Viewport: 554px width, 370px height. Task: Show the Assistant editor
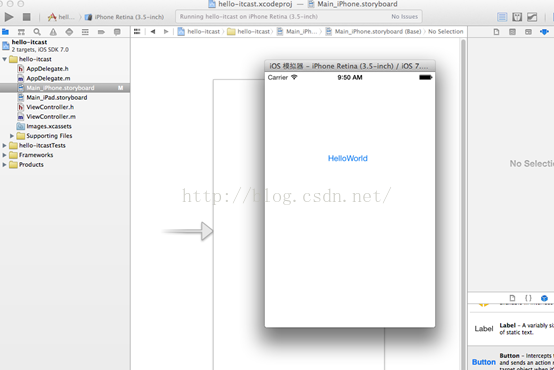tap(517, 17)
